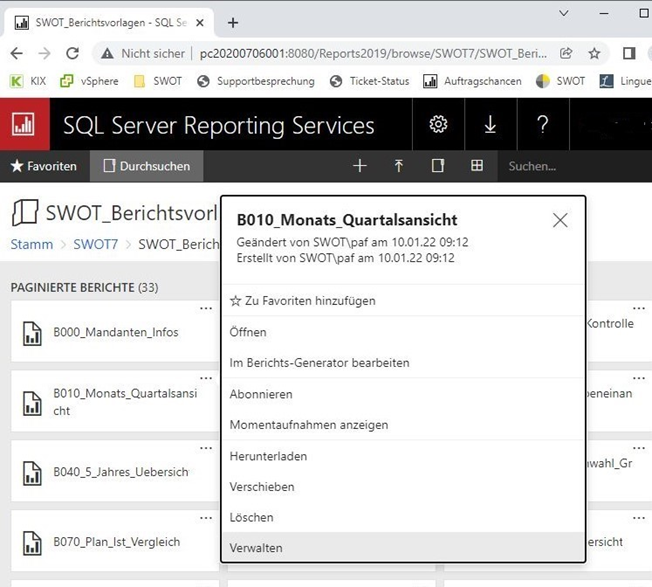Click the upload arrow icon in toolbar
Image resolution: width=652 pixels, height=587 pixels.
point(399,166)
